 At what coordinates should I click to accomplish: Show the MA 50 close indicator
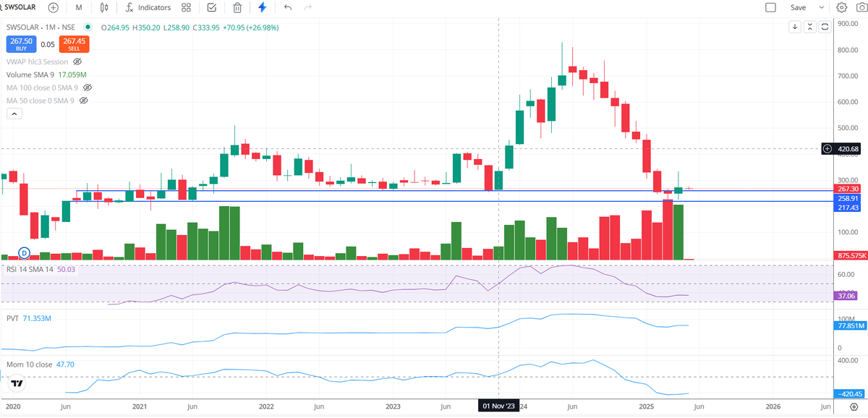83,101
